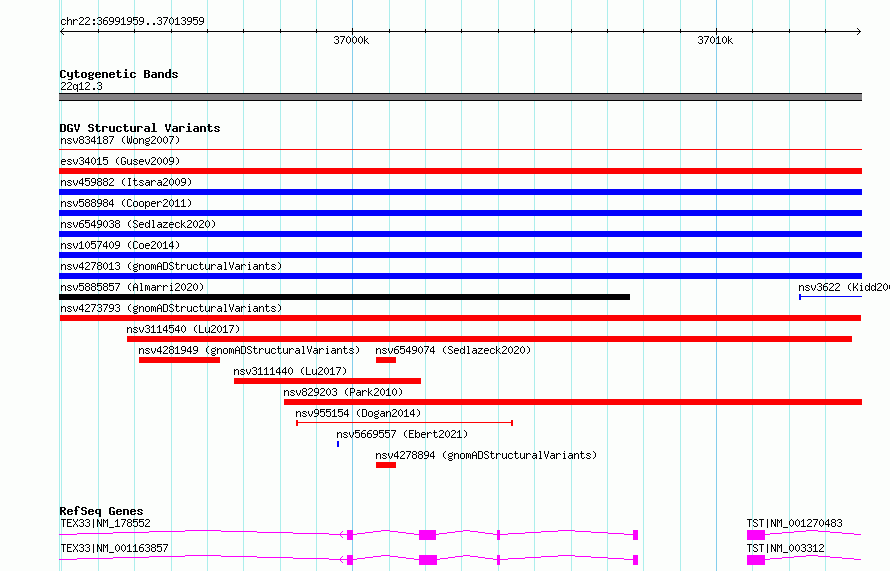Screen dimensions: 890x571
Task: Select the black nsv5885857 (Almarri2020) bar
Action: (x=345, y=297)
